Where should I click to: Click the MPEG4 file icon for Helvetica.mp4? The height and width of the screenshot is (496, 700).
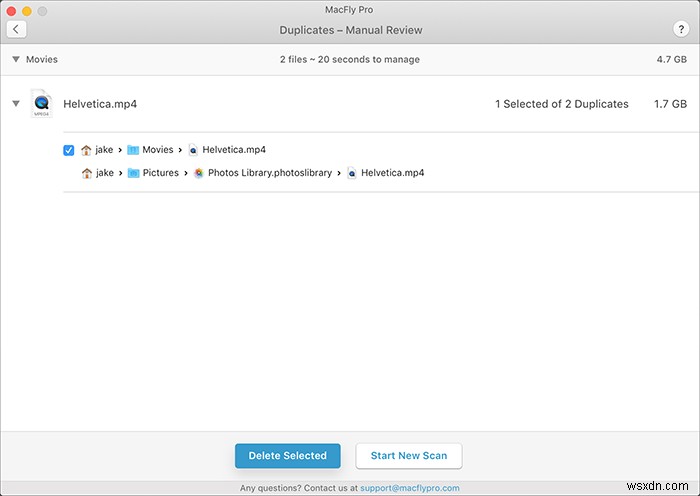[x=42, y=103]
